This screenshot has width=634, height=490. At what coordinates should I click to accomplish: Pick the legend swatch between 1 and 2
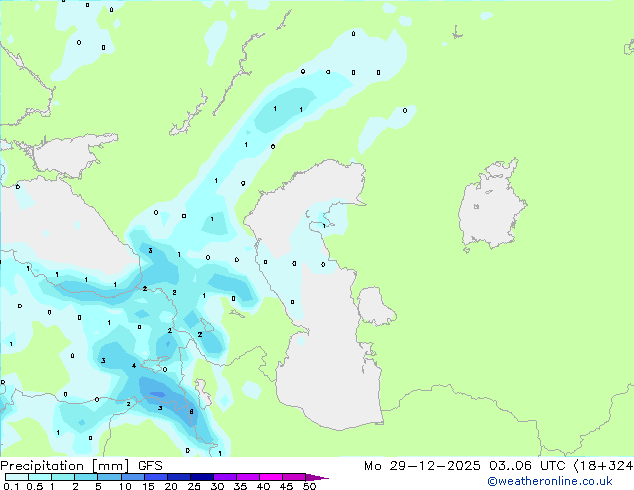coord(63,477)
